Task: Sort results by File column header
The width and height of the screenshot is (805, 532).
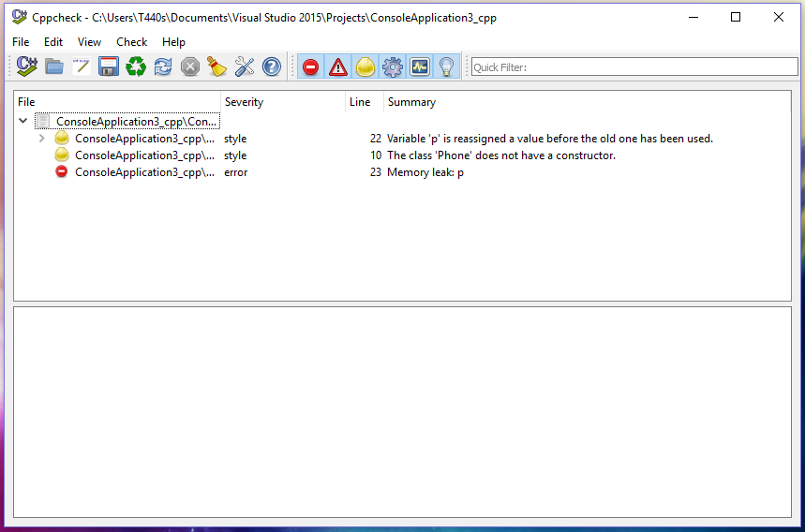Action: click(117, 102)
